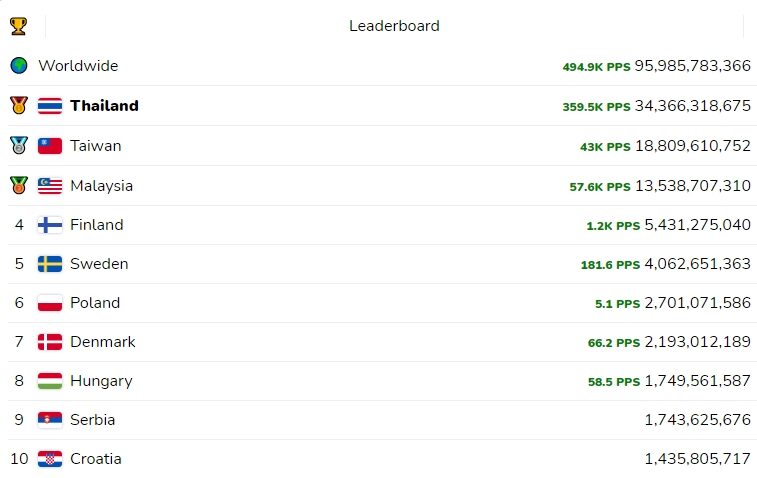This screenshot has height=478, width=757.
Task: Click the Worldwide total score 95,985,783,366
Action: [692, 66]
